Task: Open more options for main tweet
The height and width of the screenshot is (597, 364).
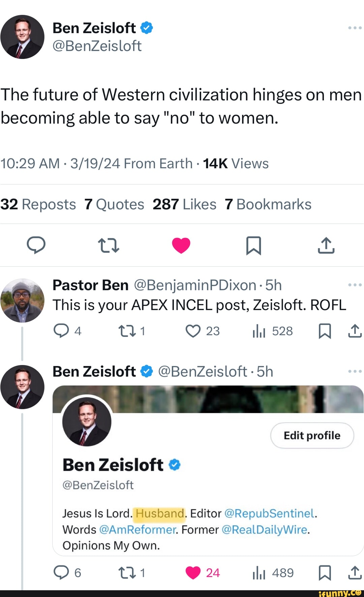Action: pos(355,28)
